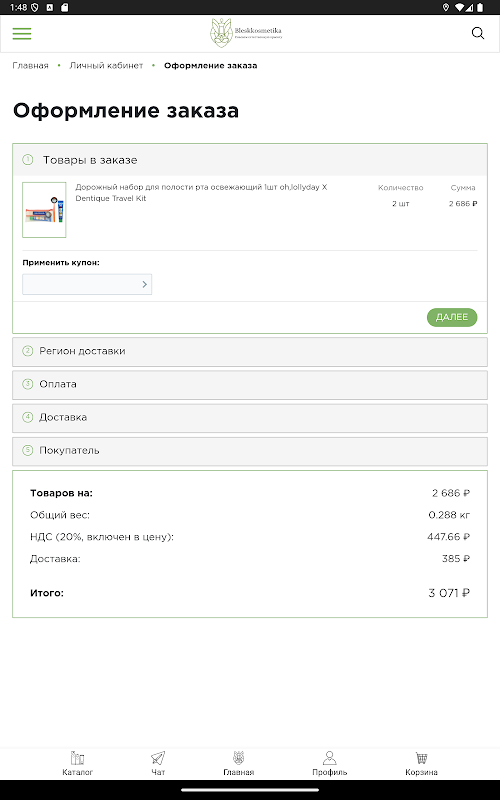
Task: Open the Личный кабинет breadcrumb link
Action: 106,65
